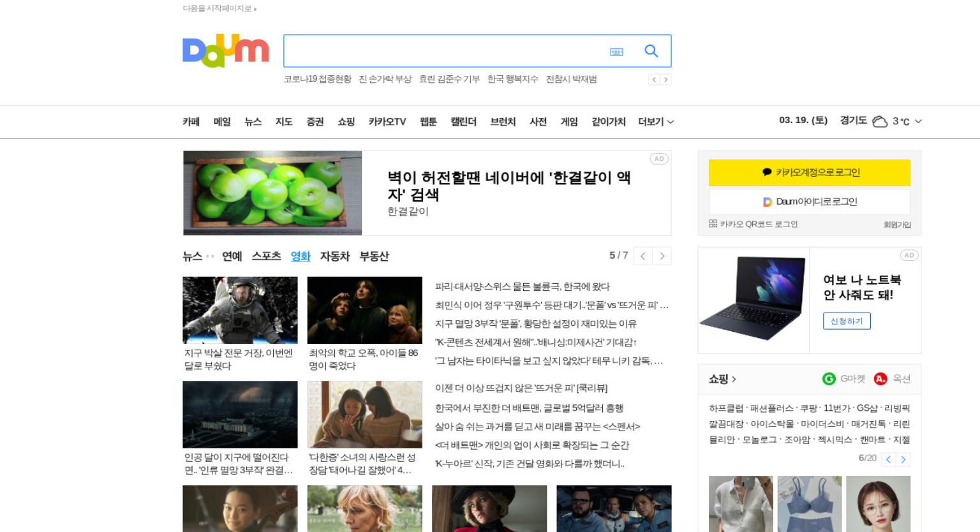Open the 인공 달이 지구에 떨어진다면 thumbnail

[x=240, y=415]
